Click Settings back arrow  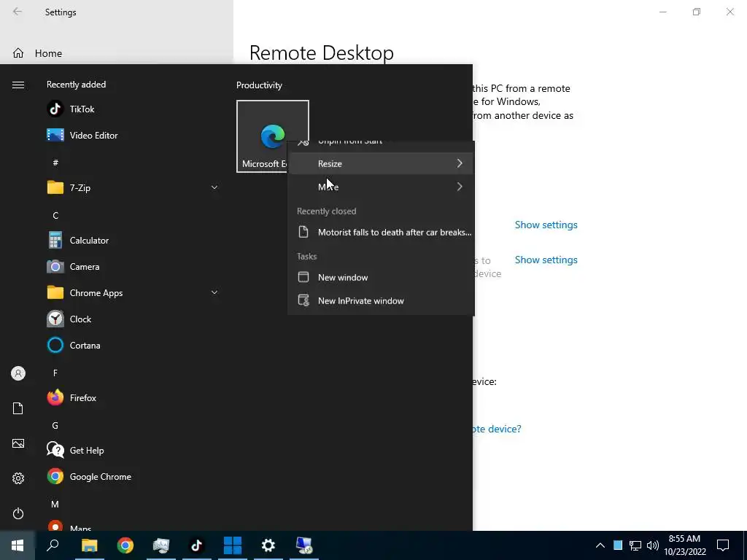click(x=18, y=12)
